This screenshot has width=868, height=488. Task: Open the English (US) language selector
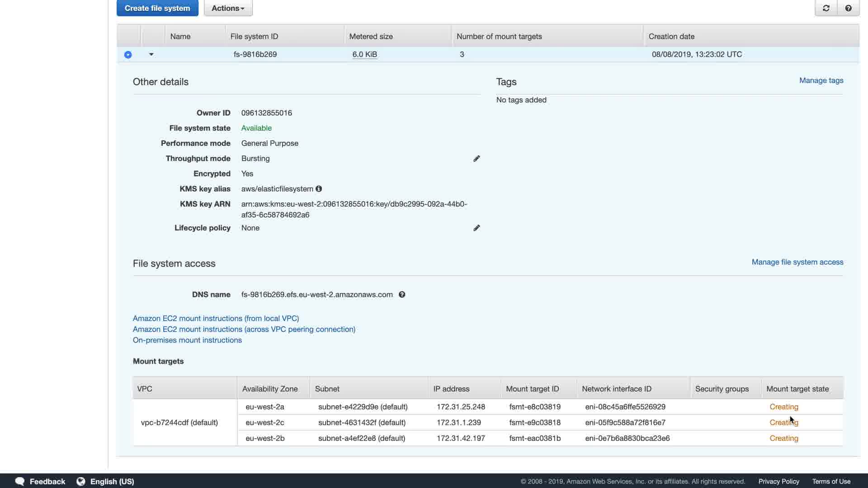(x=112, y=481)
